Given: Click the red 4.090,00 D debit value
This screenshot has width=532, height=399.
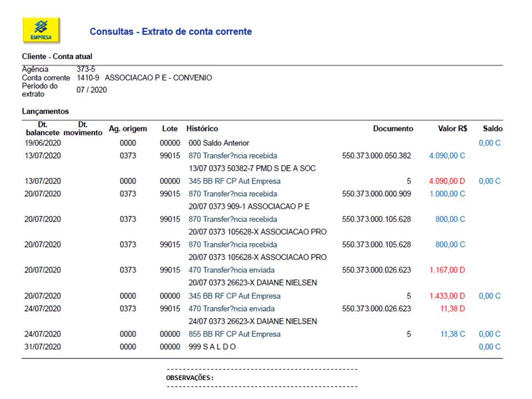Looking at the screenshot, I should (447, 181).
